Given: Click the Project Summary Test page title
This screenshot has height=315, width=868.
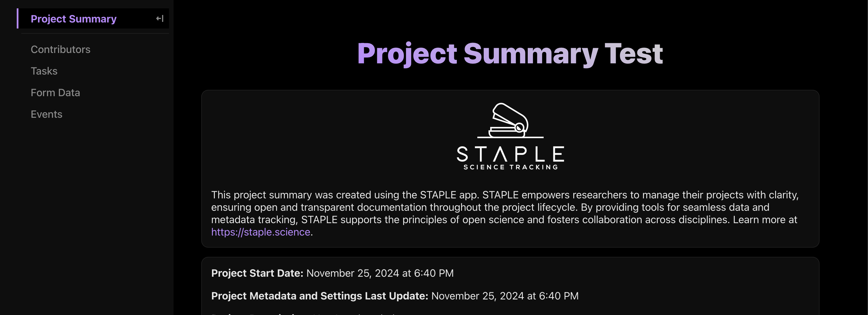Looking at the screenshot, I should pos(510,54).
